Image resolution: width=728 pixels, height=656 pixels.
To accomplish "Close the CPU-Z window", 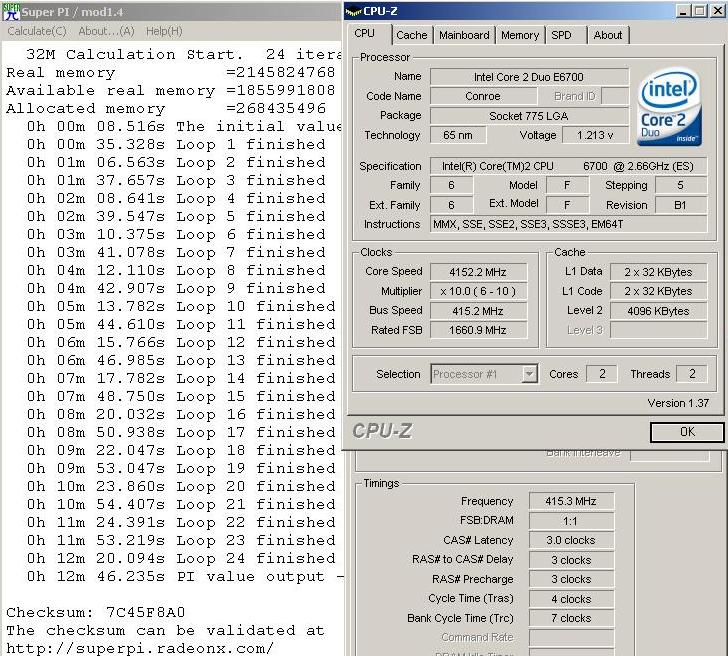I will (x=717, y=11).
